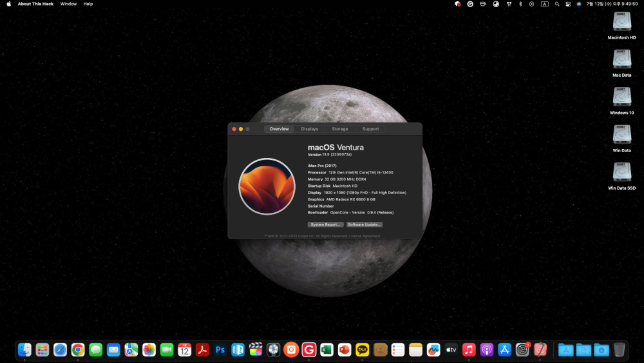Switch to the Overview tab
The image size is (644, 363).
tap(279, 129)
